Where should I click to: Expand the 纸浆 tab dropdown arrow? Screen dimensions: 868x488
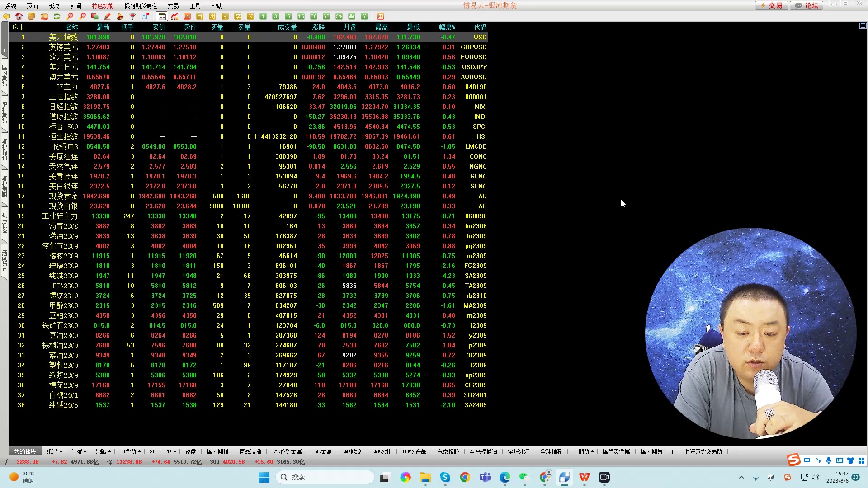(x=61, y=451)
